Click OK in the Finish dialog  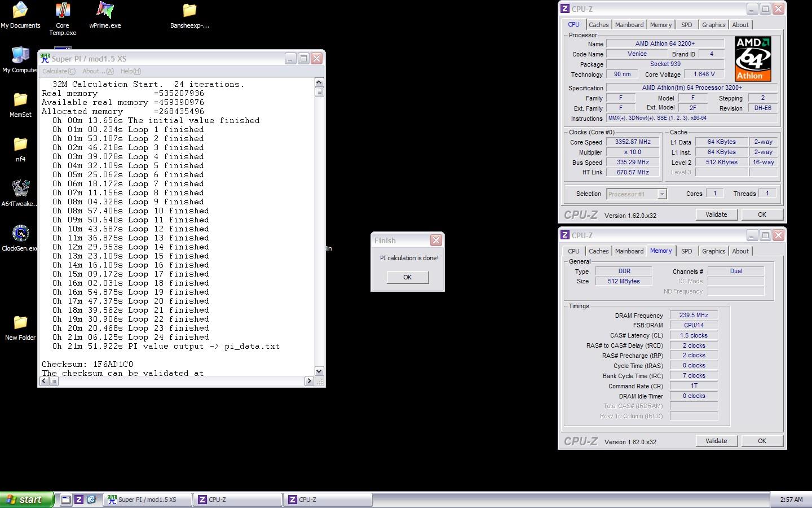tap(408, 277)
